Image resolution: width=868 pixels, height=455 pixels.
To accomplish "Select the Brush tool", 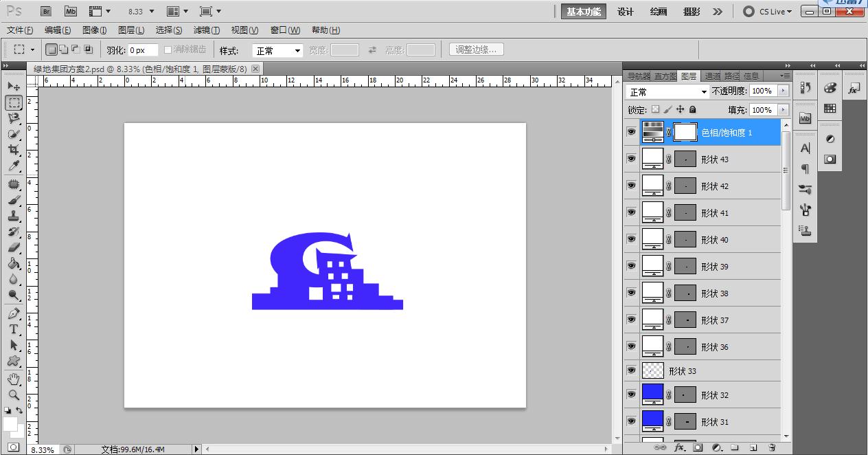I will pos(14,200).
